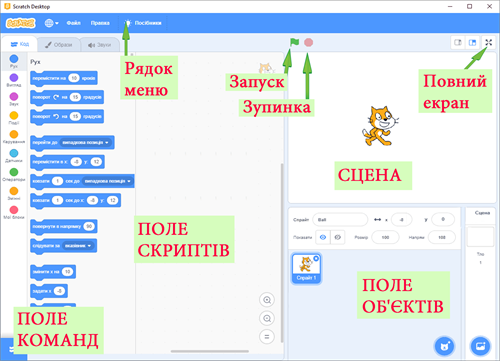The height and width of the screenshot is (361, 500).
Task: Click the vertical workspace scrollbar
Action: 282,253
